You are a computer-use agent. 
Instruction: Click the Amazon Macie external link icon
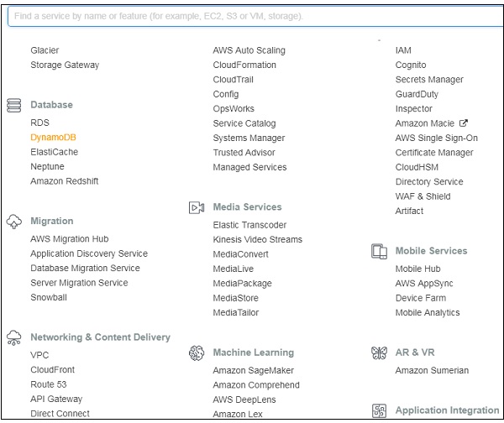(x=464, y=123)
